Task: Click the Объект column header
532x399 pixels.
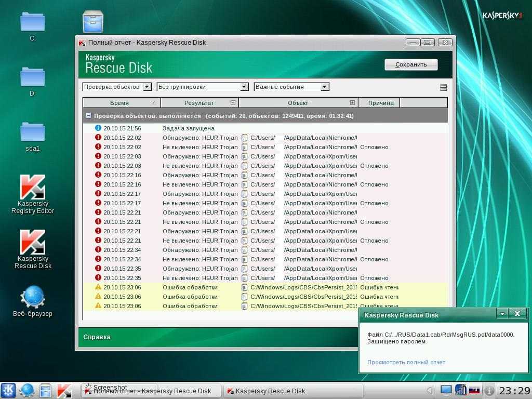Action: (298, 103)
